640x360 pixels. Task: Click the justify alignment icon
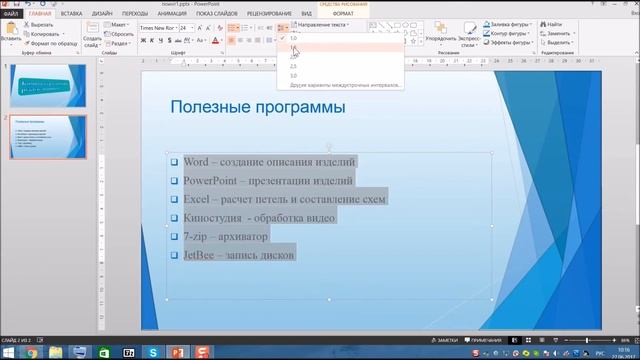coord(258,40)
